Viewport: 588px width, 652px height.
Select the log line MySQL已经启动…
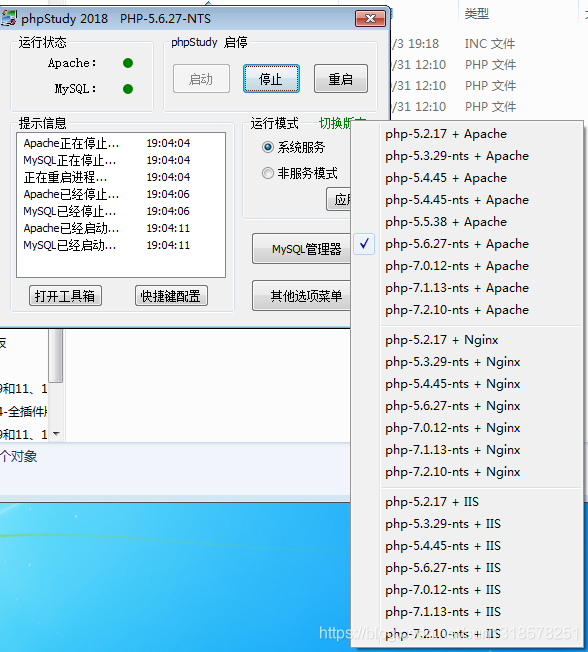tap(106, 246)
